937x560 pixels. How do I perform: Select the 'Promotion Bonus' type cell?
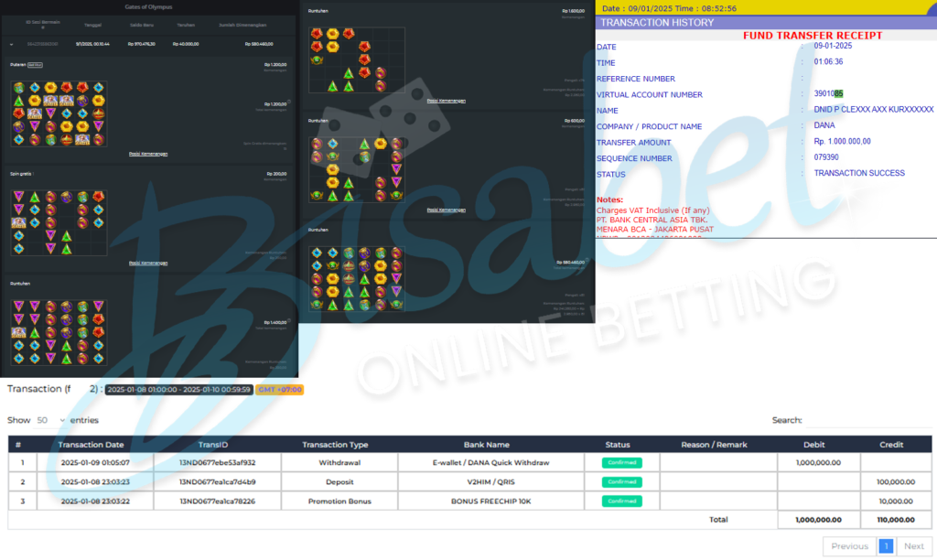(x=339, y=501)
